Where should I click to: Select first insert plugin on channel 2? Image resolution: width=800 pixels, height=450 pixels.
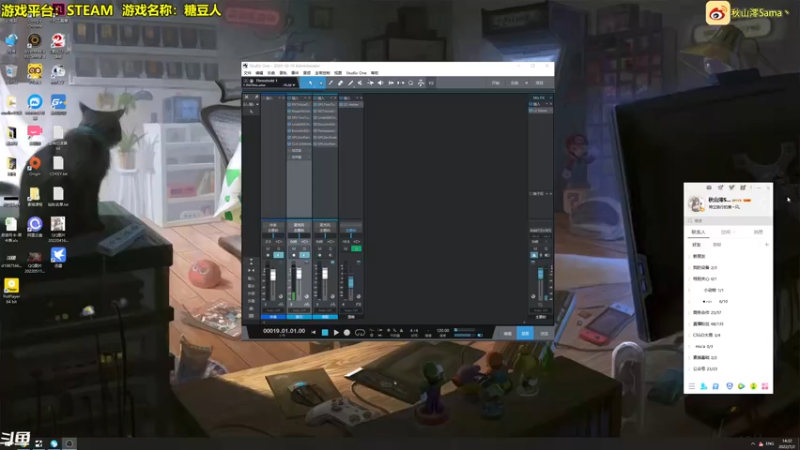tap(299, 104)
